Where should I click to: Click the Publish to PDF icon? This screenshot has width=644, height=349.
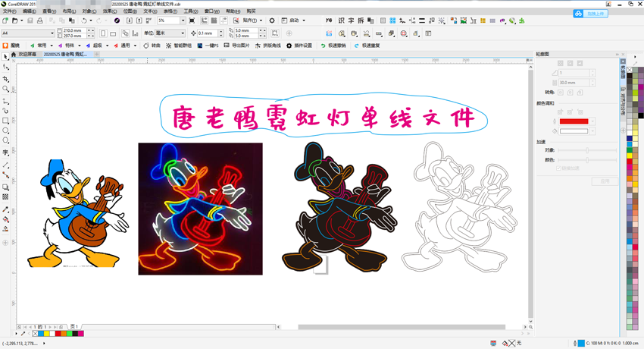pos(148,20)
